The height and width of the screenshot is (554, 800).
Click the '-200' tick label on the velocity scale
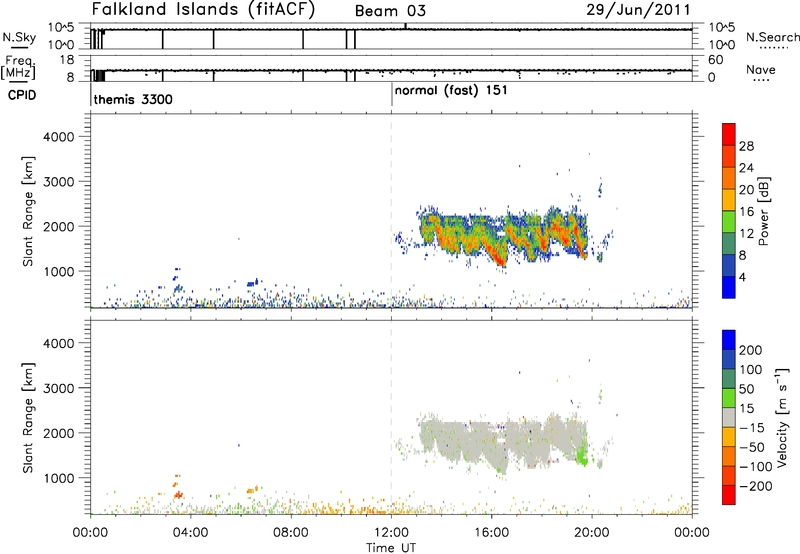[x=755, y=486]
